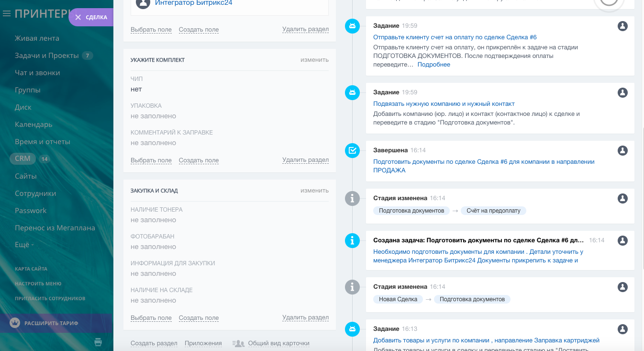Screen dimensions: 644x351
Task: Click author avatar on счет на оплату task
Action: coord(622,26)
